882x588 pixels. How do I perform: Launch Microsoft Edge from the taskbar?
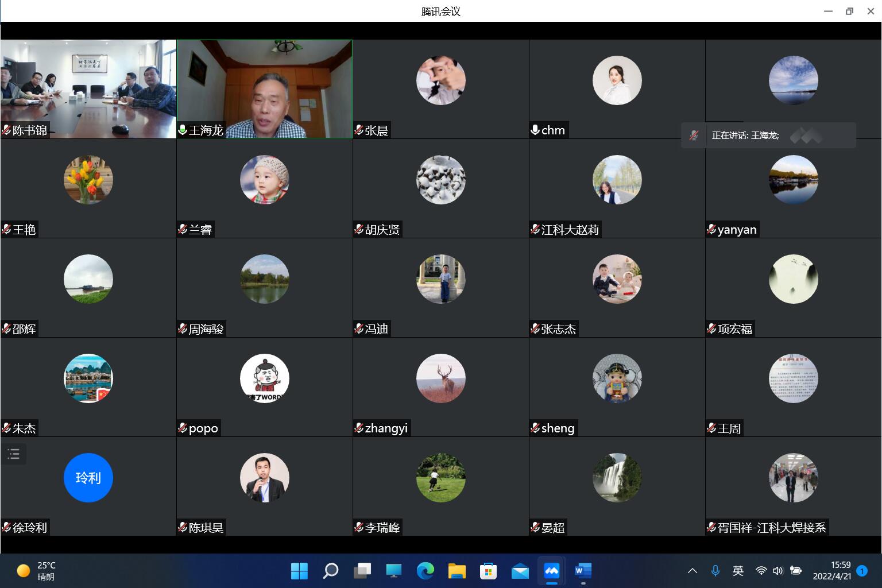coord(425,571)
